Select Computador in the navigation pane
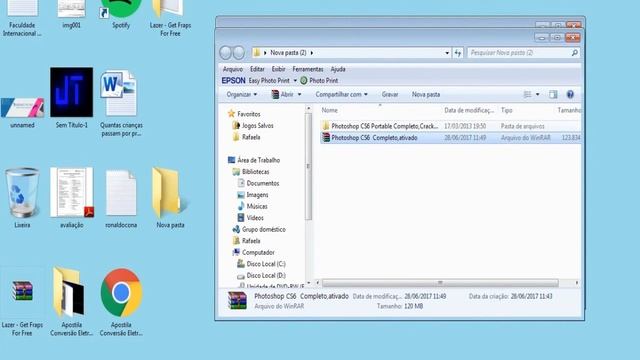 point(253,252)
